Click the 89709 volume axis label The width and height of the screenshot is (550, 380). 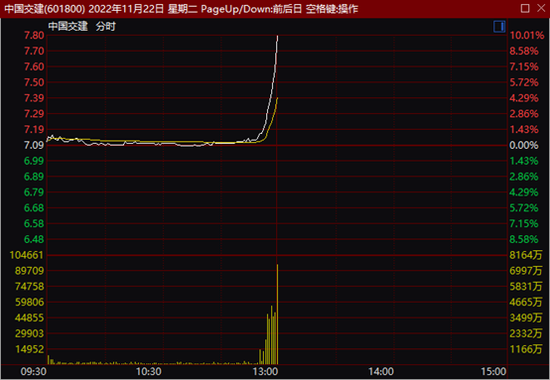pos(29,271)
